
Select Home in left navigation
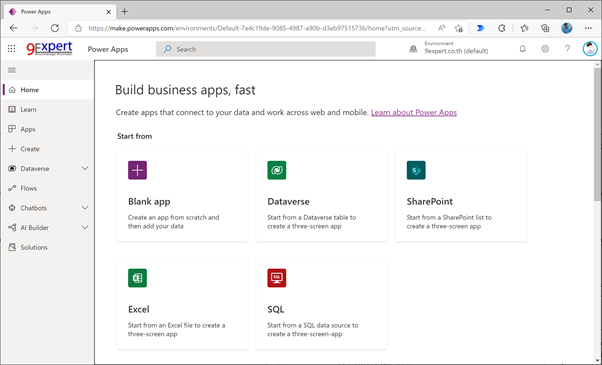click(x=48, y=90)
